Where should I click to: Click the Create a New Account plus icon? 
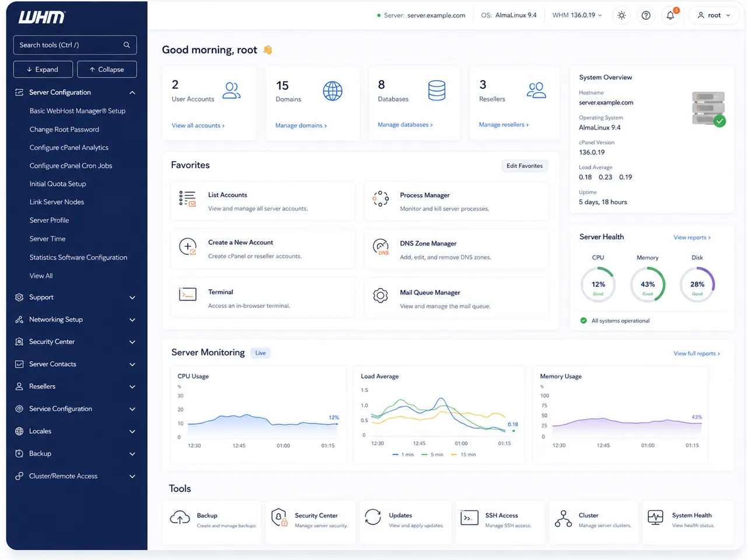point(187,247)
